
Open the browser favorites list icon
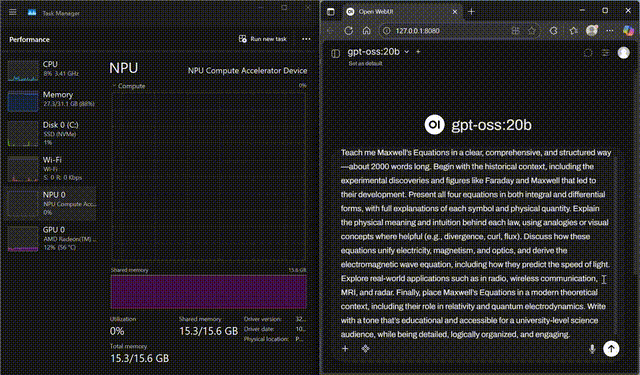(x=573, y=31)
